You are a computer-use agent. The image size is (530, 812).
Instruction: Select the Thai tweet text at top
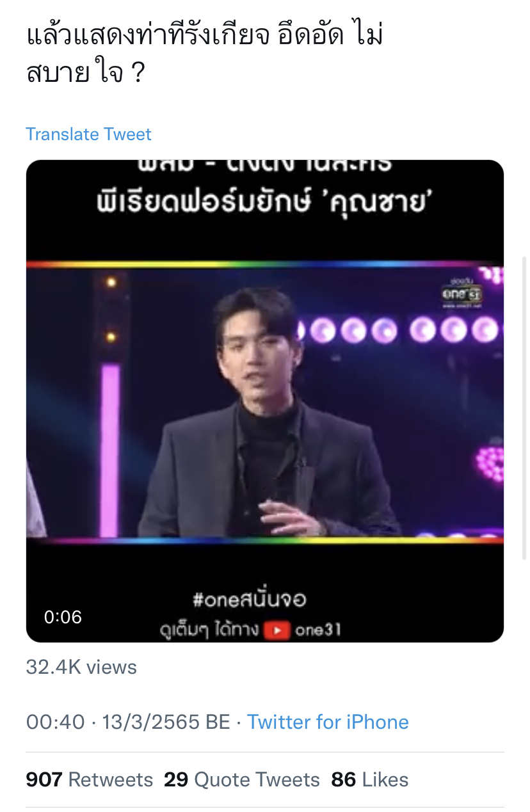(x=205, y=54)
